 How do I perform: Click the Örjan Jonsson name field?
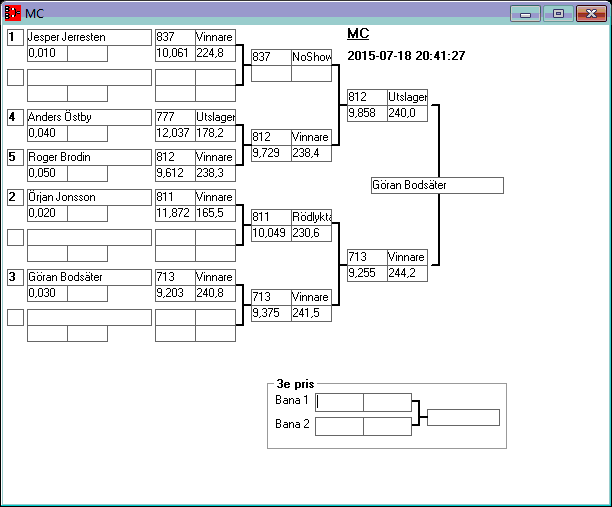click(87, 197)
